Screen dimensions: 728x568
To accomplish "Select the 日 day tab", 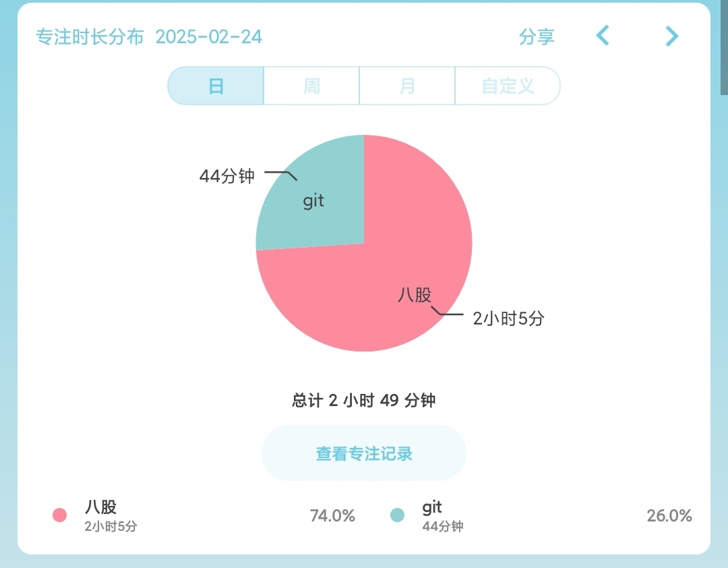I will tap(216, 86).
